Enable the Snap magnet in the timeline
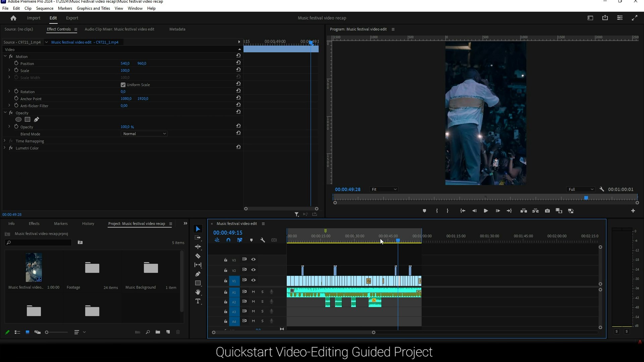The image size is (644, 362). 228,240
